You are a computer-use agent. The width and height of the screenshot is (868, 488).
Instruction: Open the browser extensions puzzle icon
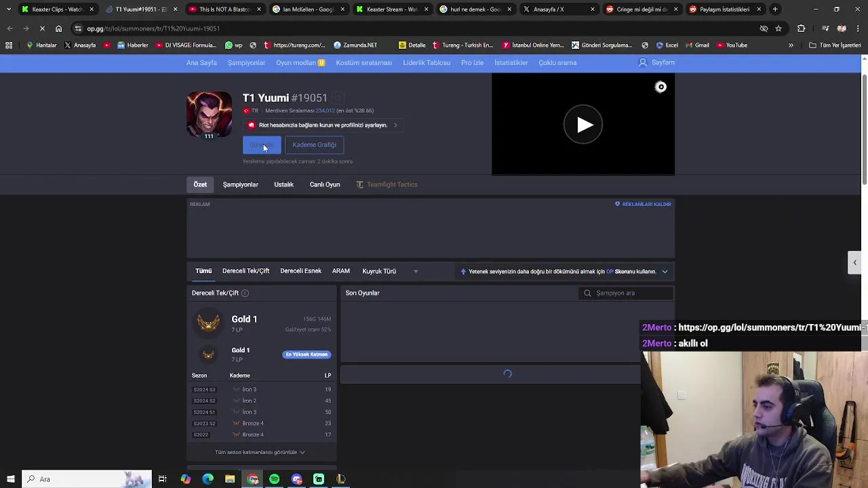click(x=802, y=28)
